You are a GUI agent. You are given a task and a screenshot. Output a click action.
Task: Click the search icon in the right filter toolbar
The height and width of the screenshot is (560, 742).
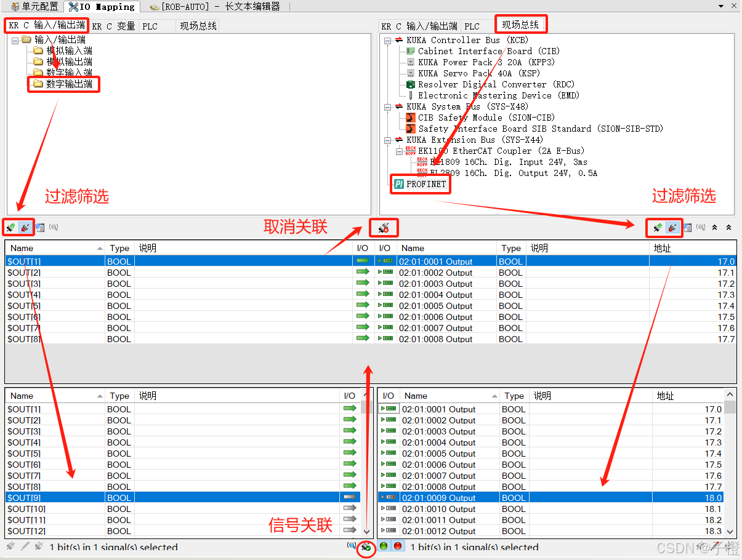701,228
